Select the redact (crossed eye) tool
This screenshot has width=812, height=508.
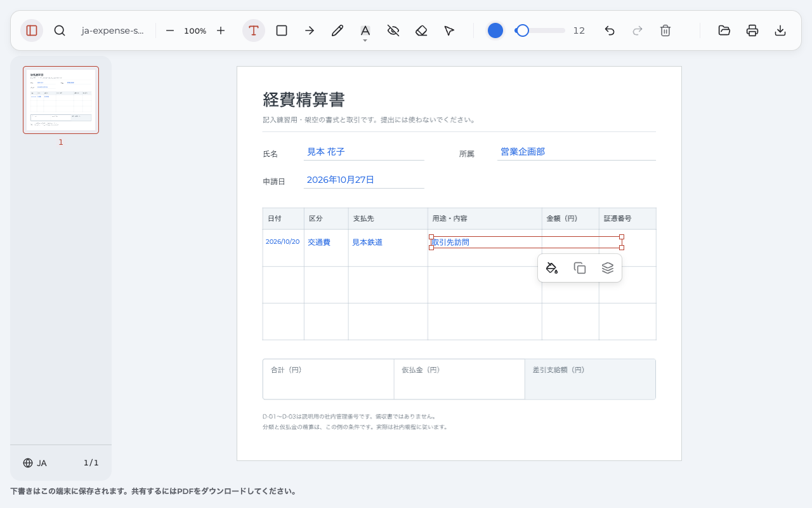click(x=393, y=30)
